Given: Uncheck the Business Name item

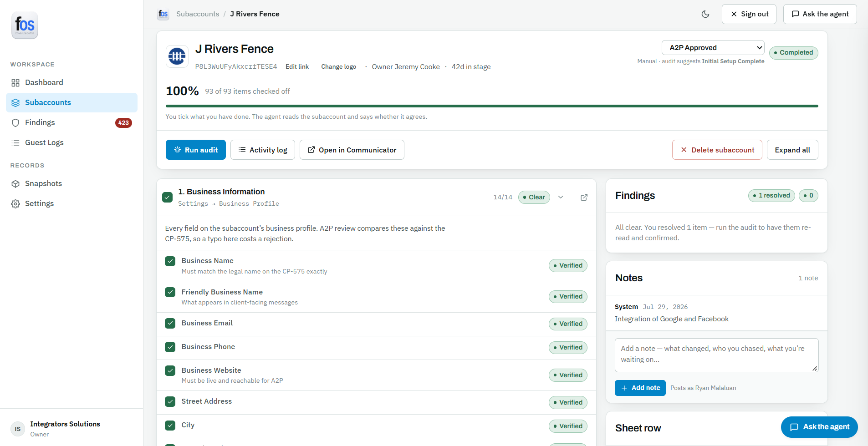Looking at the screenshot, I should (170, 261).
